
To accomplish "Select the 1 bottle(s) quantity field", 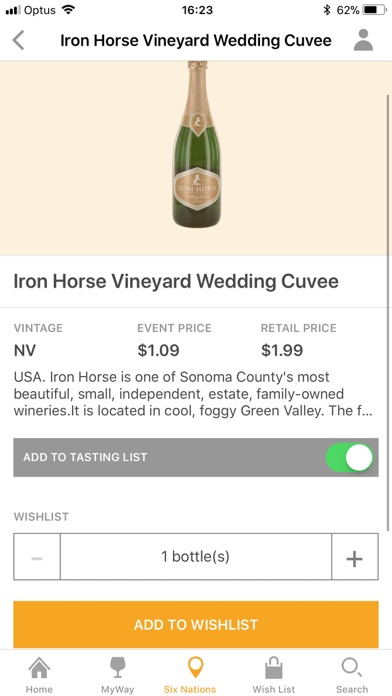I will coord(196,557).
